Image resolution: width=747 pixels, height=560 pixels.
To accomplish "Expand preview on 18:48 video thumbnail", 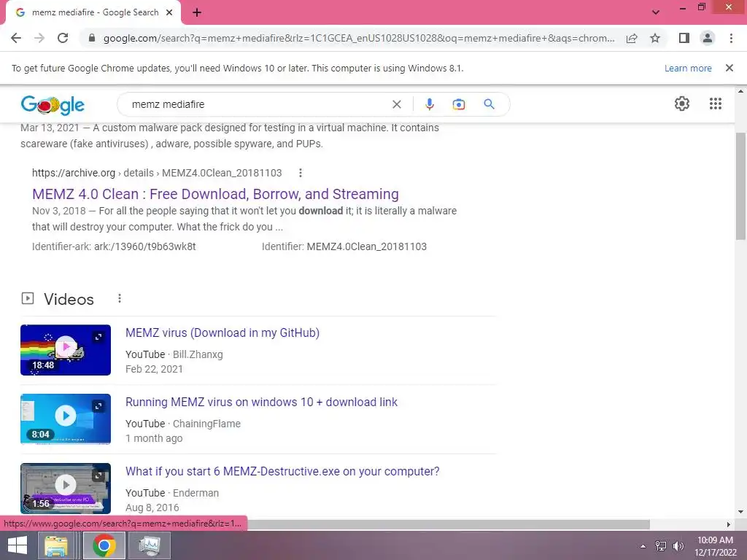I will click(98, 337).
